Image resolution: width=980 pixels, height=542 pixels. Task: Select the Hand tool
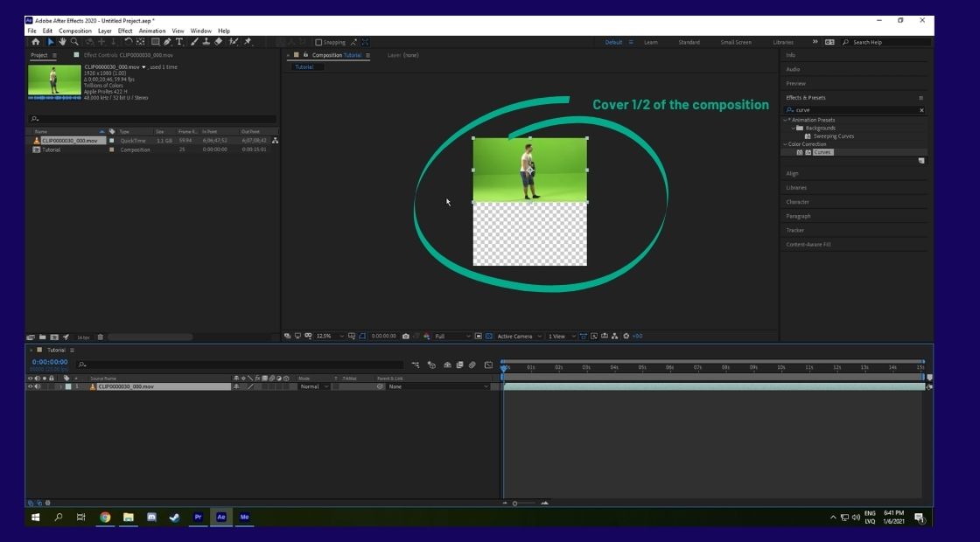[x=62, y=41]
